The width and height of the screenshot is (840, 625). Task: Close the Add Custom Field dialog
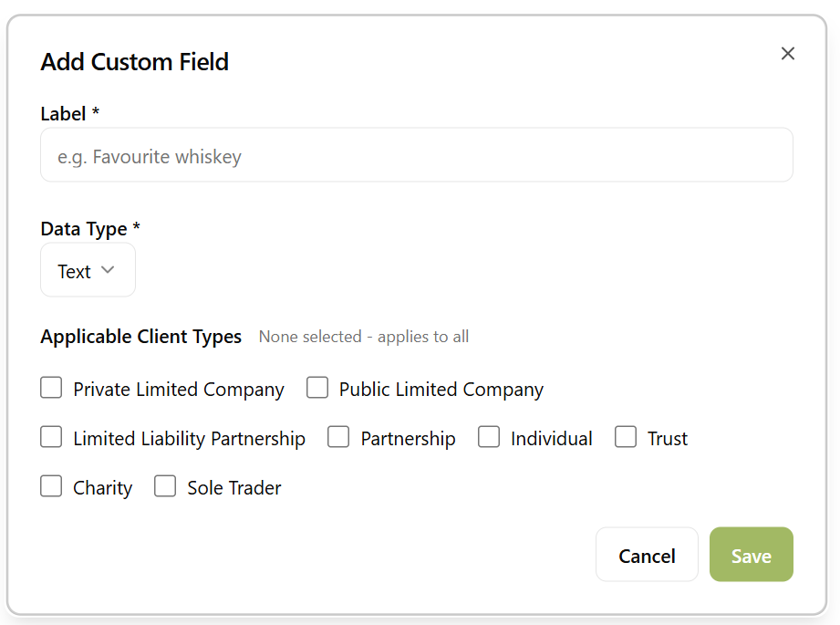(x=787, y=53)
